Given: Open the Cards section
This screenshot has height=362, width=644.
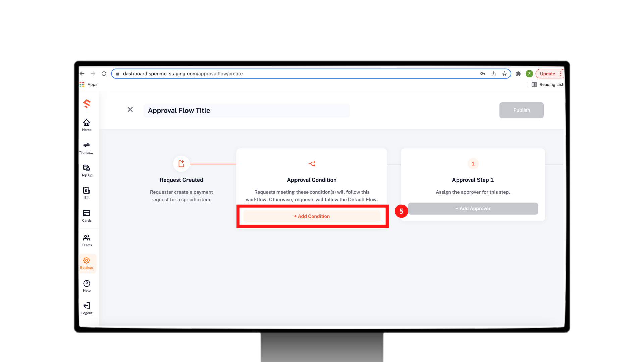Looking at the screenshot, I should click(x=87, y=216).
